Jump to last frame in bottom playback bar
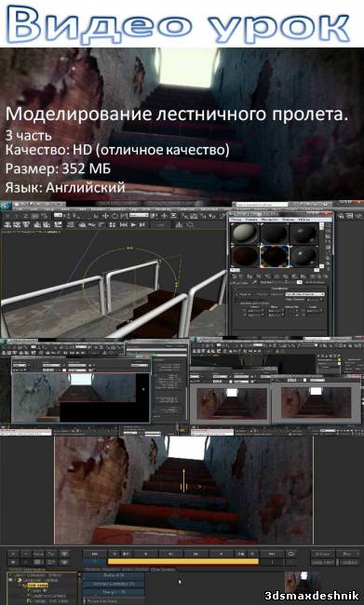 [x=271, y=554]
